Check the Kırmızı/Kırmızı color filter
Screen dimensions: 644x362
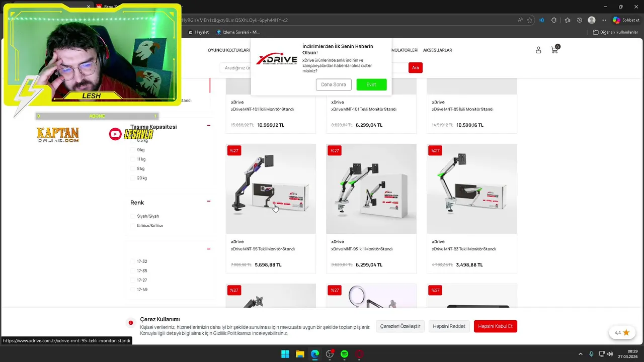click(133, 226)
